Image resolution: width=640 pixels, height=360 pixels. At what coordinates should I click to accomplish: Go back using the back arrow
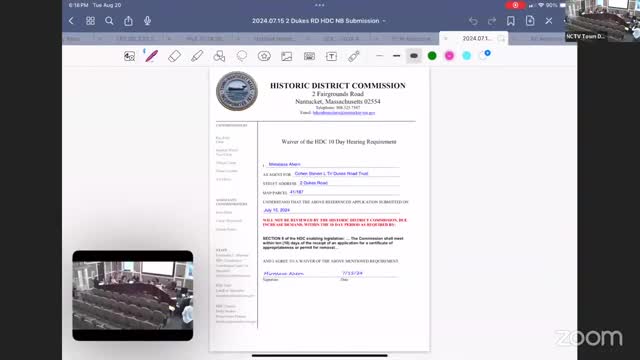71,21
